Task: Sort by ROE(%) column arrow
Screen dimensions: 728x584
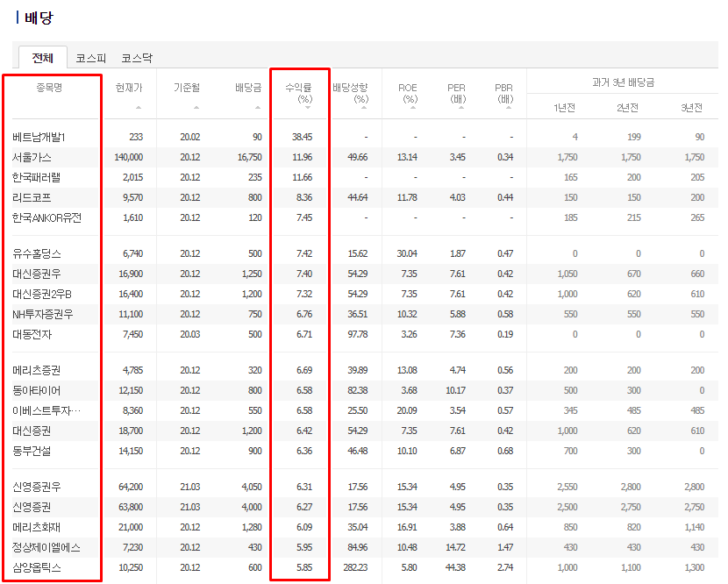Action: point(413,108)
